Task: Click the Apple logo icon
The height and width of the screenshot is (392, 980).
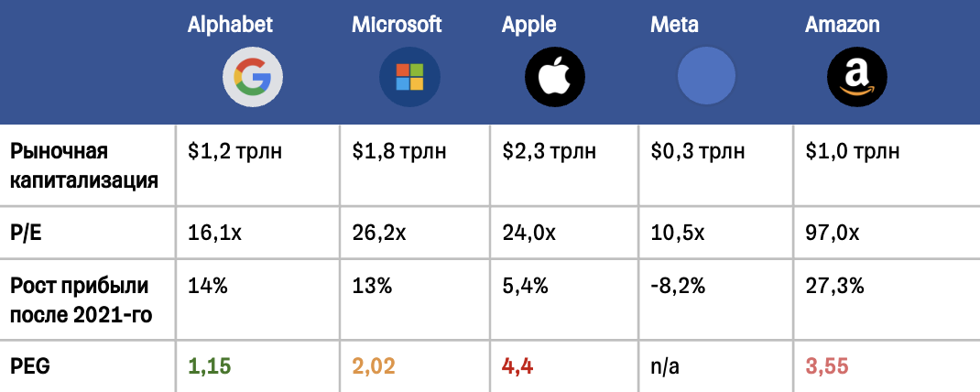Action: click(554, 78)
